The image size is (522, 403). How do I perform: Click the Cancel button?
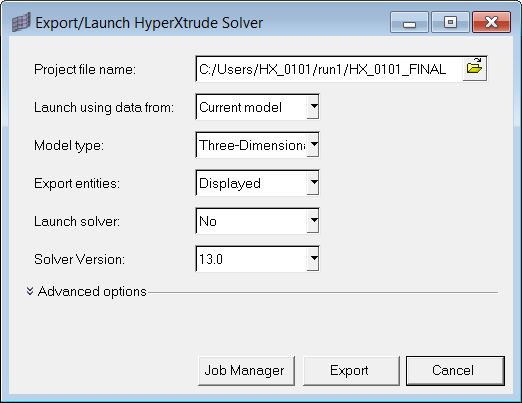point(455,371)
